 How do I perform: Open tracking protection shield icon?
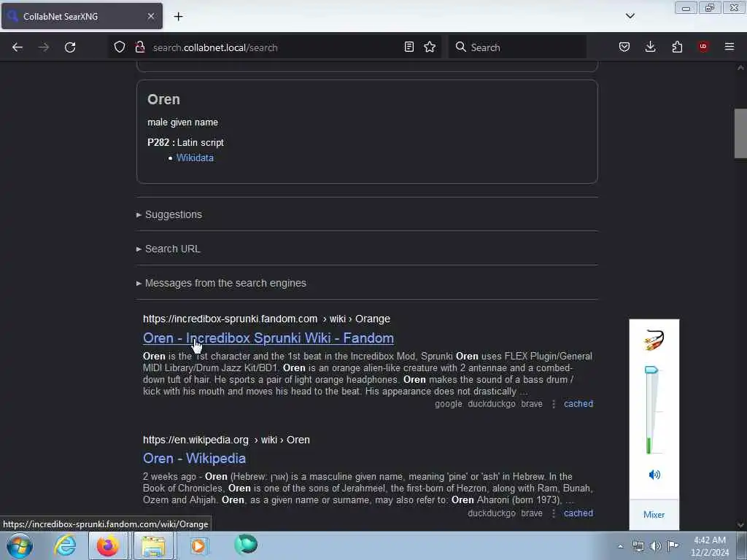point(120,47)
